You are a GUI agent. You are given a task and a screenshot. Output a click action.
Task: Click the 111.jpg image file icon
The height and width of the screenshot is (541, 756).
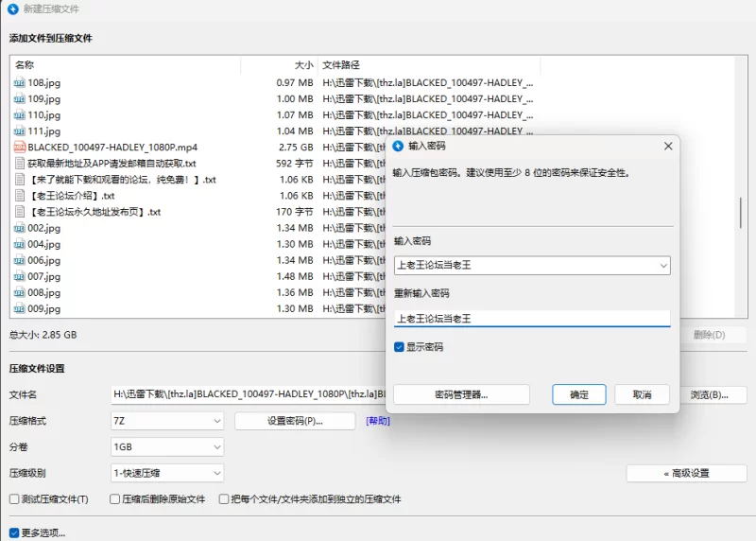19,131
